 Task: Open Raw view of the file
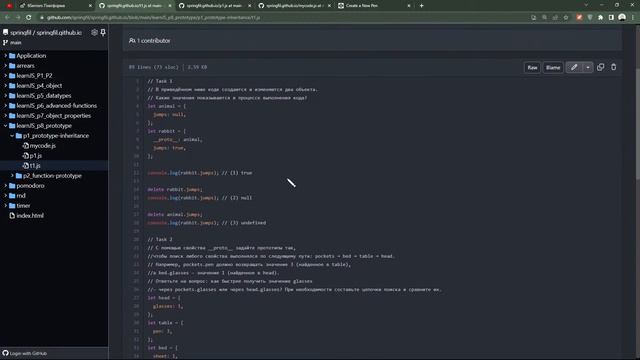point(532,67)
